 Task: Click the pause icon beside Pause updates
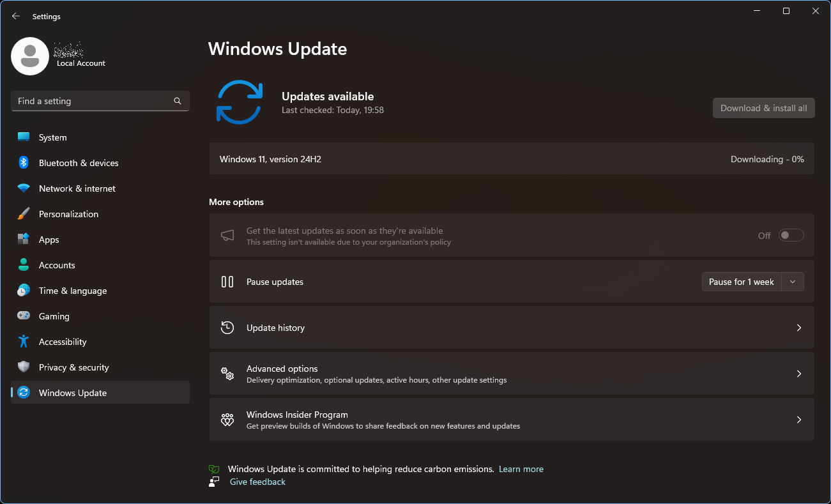click(x=227, y=282)
